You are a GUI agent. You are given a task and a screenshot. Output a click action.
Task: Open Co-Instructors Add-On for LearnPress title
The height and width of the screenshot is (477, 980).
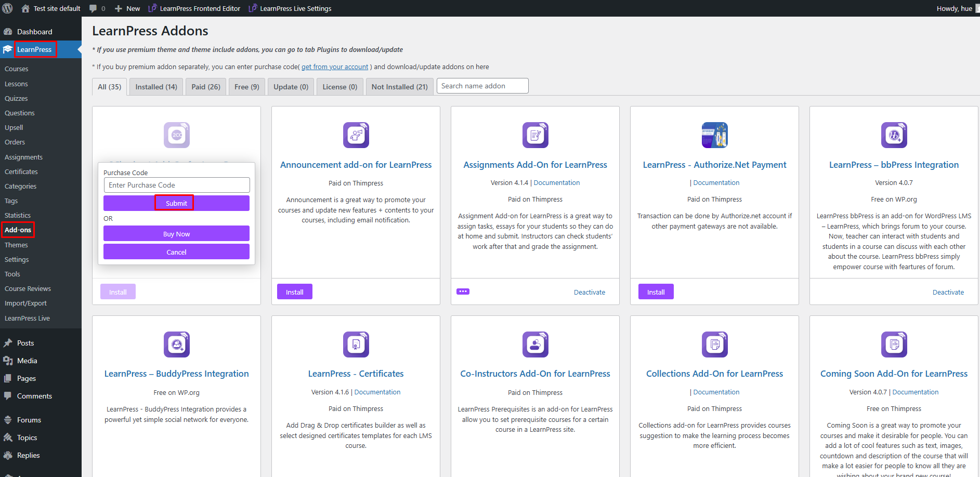point(535,374)
